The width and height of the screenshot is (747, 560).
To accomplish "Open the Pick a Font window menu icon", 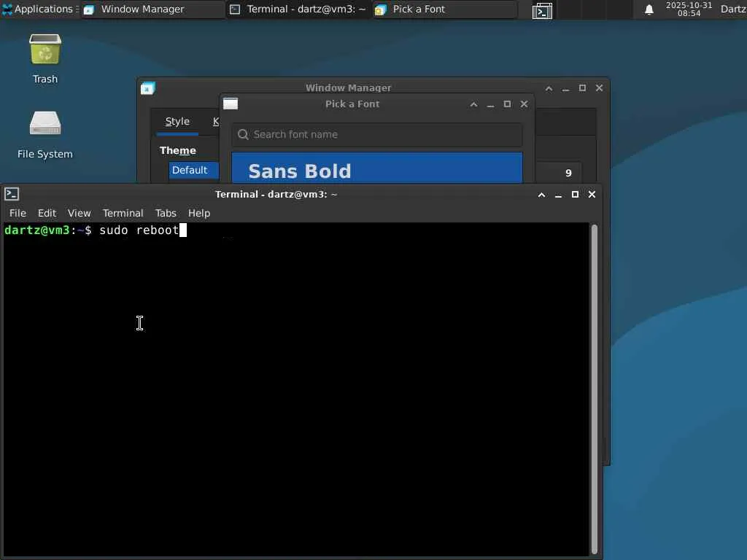I will coord(231,104).
